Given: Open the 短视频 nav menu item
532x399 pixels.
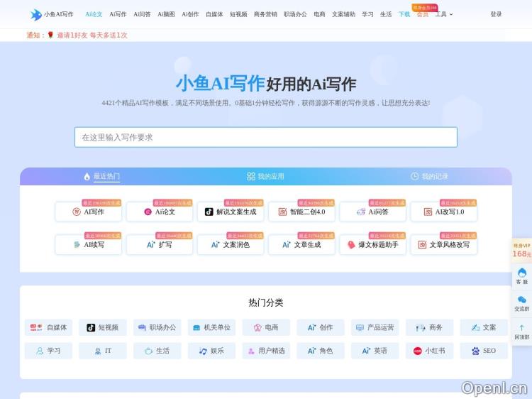Looking at the screenshot, I should coord(238,14).
